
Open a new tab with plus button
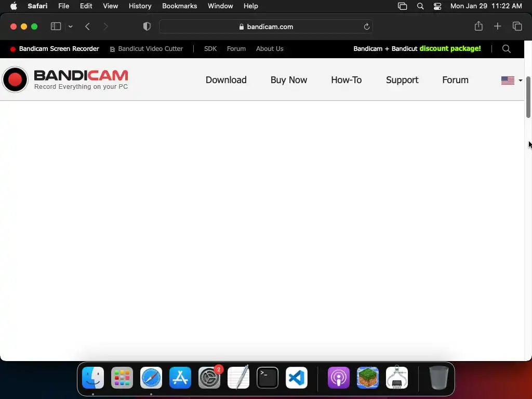(497, 26)
